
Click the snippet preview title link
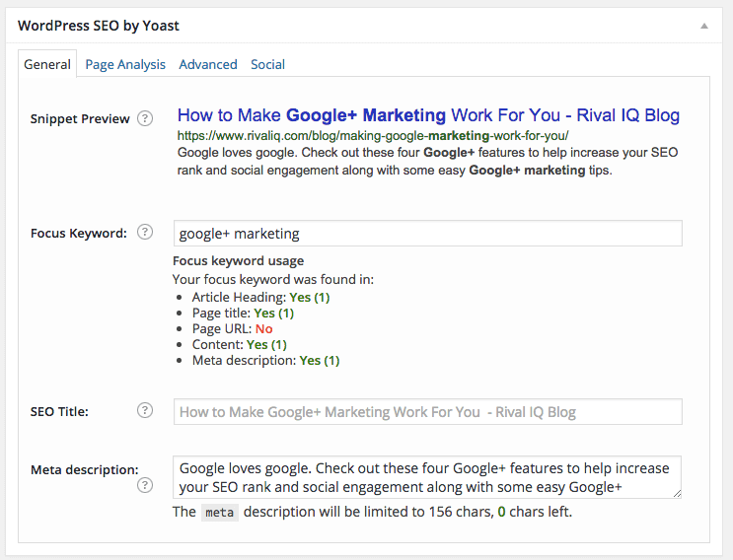[x=428, y=115]
